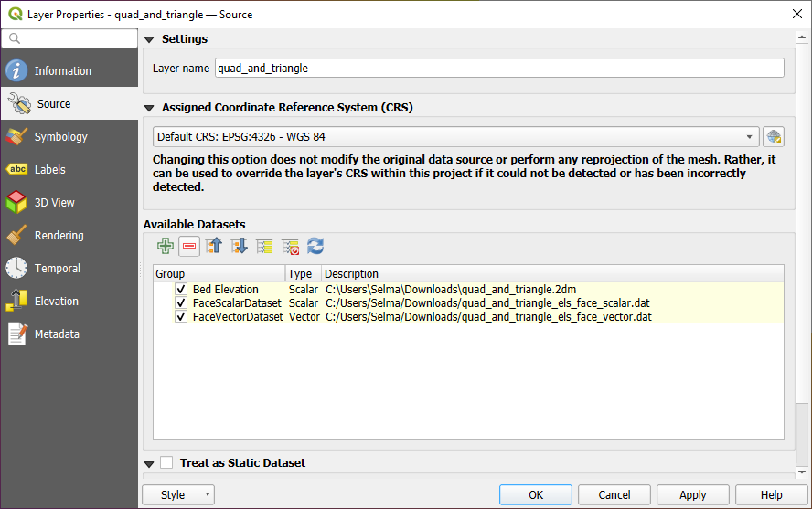Click the OK button
The width and height of the screenshot is (812, 509).
536,494
